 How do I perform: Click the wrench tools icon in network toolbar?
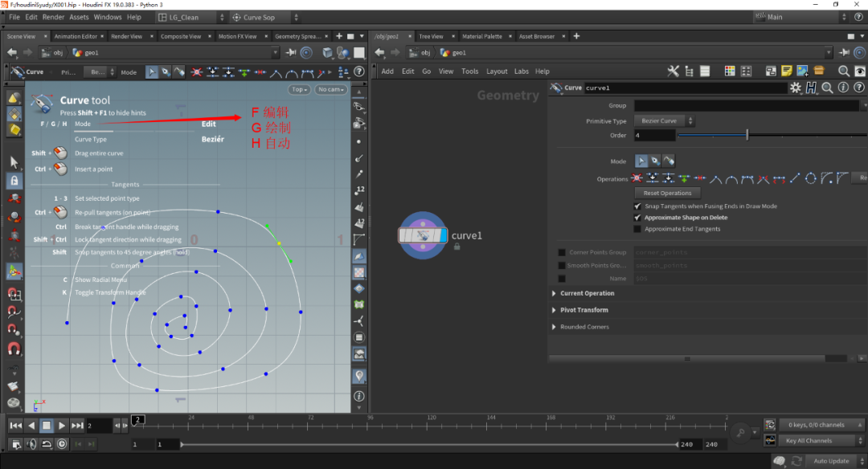click(x=674, y=71)
